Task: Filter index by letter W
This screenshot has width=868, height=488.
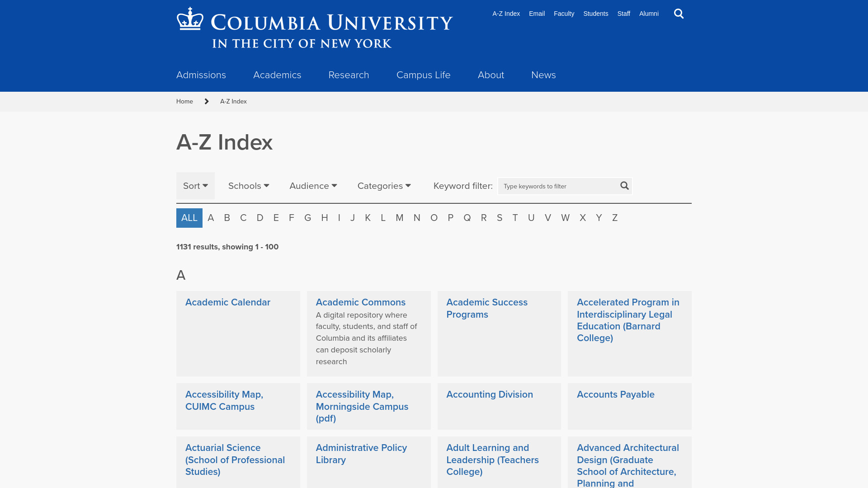Action: pos(565,218)
